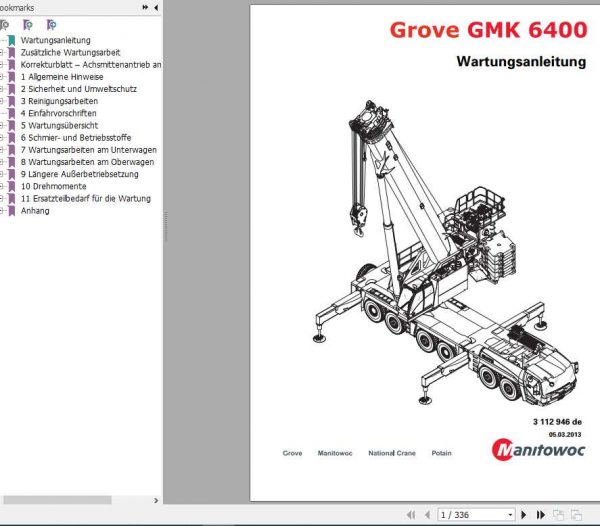The width and height of the screenshot is (600, 526).
Task: Go to the first page
Action: point(411,515)
